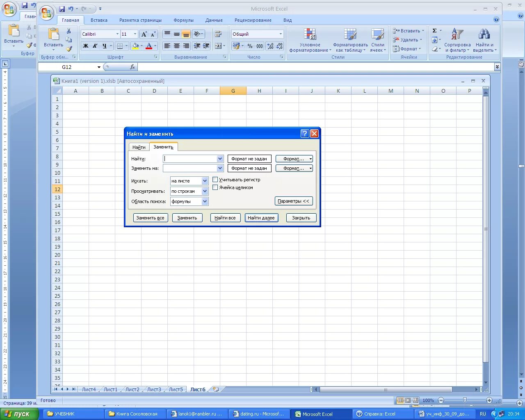Toggle bold Ж formatting

[x=86, y=46]
